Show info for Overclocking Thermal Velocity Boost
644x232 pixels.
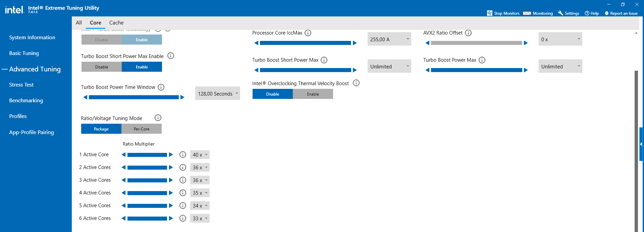pos(356,83)
